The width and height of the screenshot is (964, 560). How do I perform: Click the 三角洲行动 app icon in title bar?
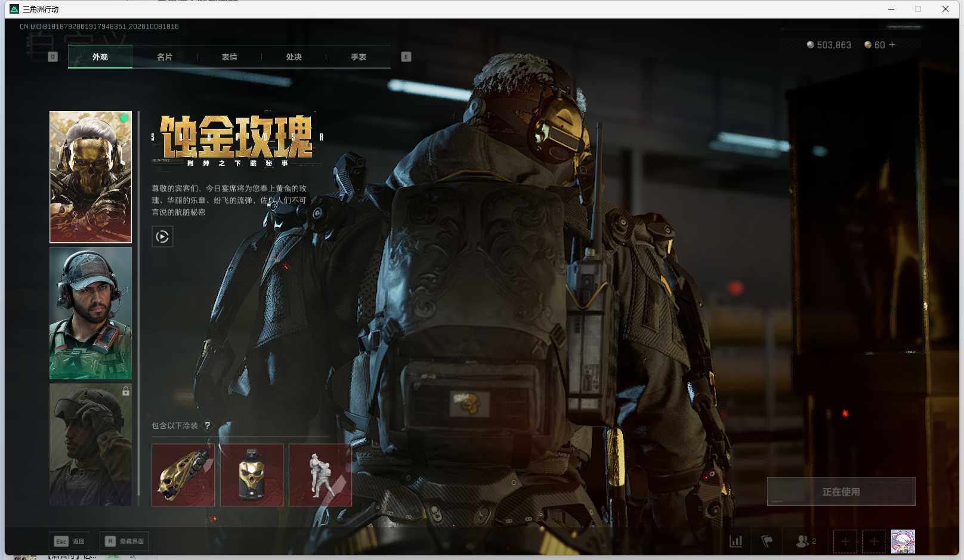pos(14,9)
